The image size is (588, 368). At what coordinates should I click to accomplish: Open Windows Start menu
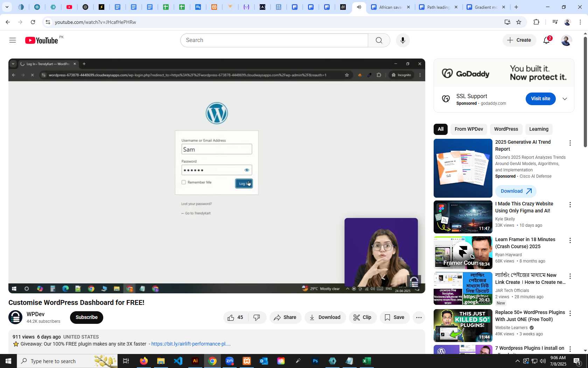pyautogui.click(x=8, y=361)
